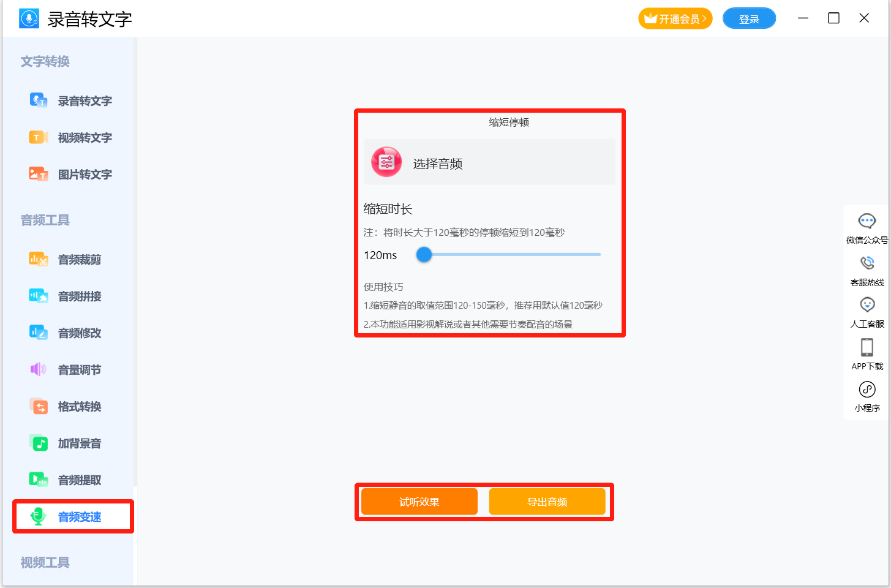
Task: Click the 格式转换 swap icon
Action: coord(39,406)
